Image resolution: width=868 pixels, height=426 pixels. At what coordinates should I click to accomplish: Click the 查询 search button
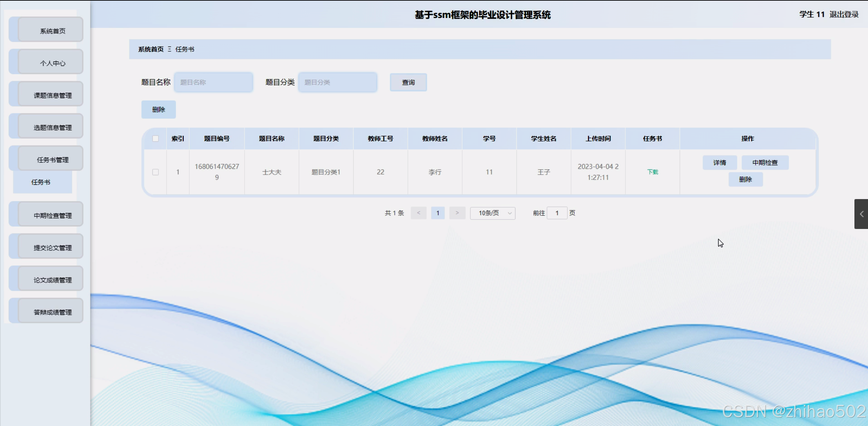point(408,82)
